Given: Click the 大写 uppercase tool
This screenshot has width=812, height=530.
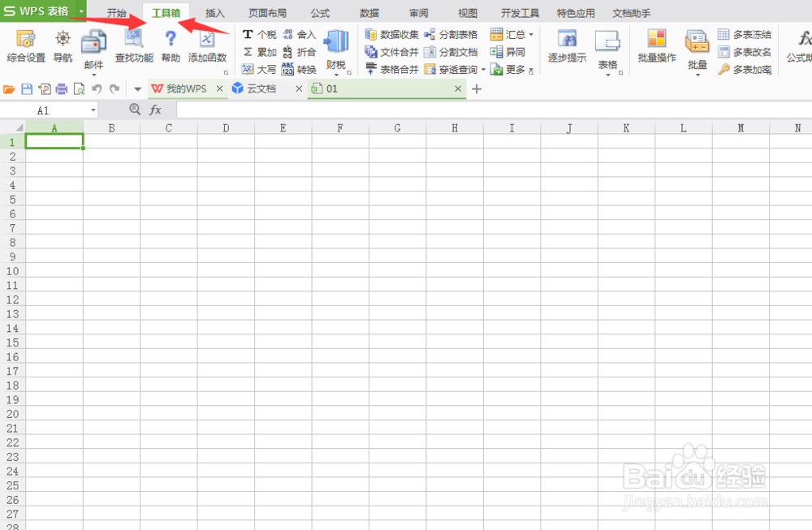Looking at the screenshot, I should point(260,69).
